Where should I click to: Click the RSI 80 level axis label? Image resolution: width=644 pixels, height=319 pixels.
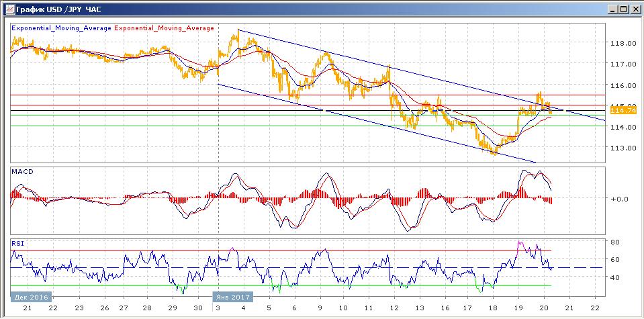(x=615, y=241)
